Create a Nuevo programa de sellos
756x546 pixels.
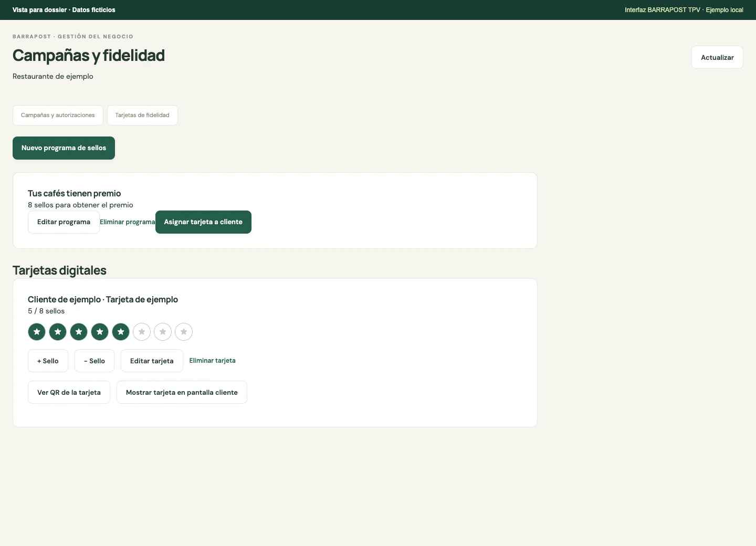(64, 148)
